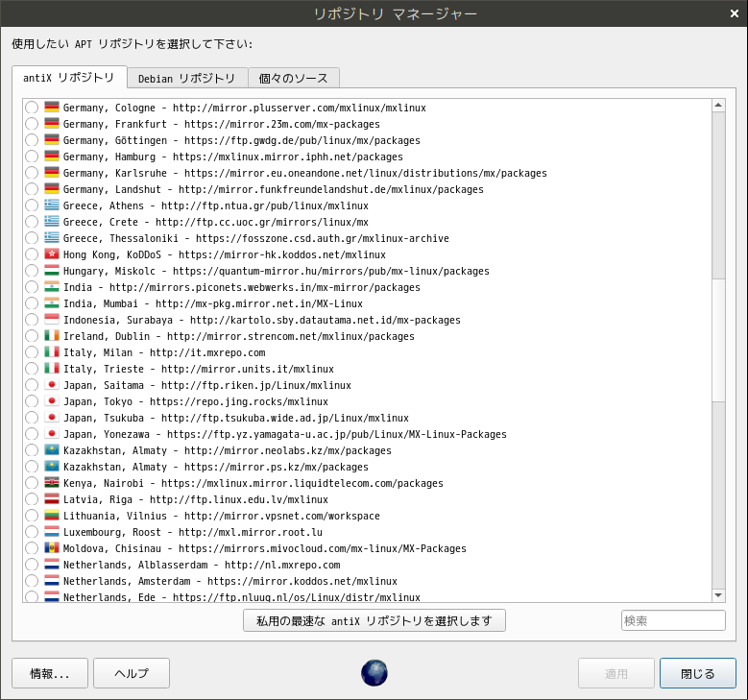This screenshot has width=748, height=700.
Task: Click the Greece, Athens ntua mirror text
Action: [x=216, y=205]
